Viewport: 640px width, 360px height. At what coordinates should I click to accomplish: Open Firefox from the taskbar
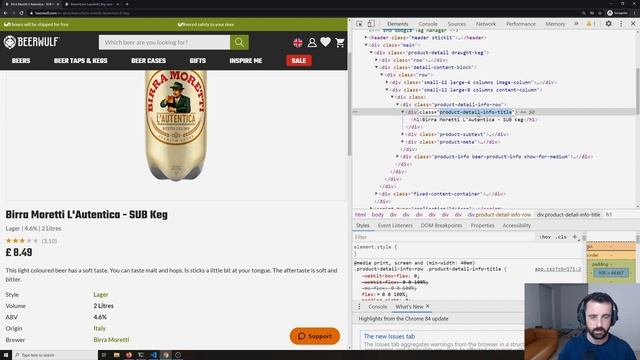129,355
